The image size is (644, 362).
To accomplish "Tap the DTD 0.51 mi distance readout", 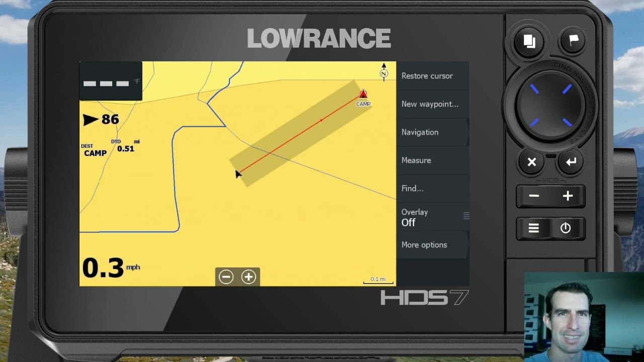I will pyautogui.click(x=125, y=146).
